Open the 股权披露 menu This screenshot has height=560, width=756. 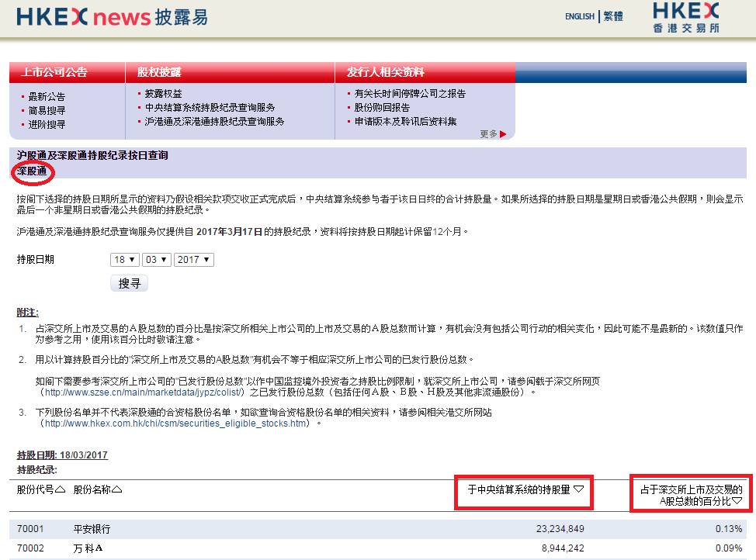pos(159,72)
